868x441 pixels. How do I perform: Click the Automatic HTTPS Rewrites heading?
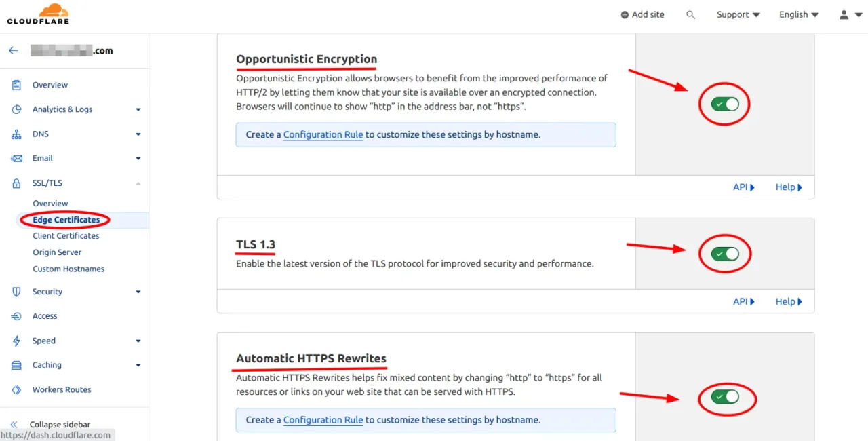tap(311, 358)
